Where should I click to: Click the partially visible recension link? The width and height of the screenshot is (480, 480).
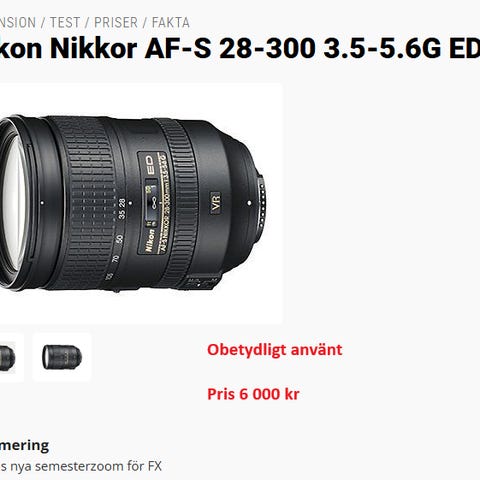[x=18, y=23]
